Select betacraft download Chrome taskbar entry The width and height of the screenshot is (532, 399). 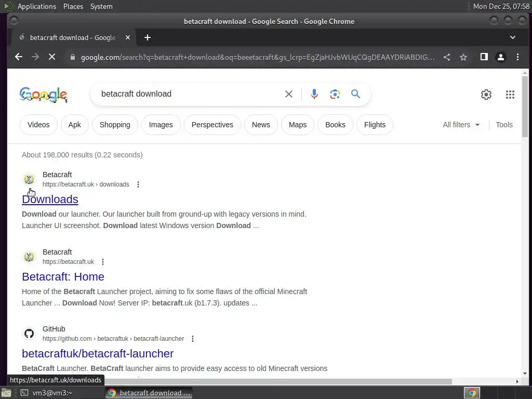click(149, 393)
